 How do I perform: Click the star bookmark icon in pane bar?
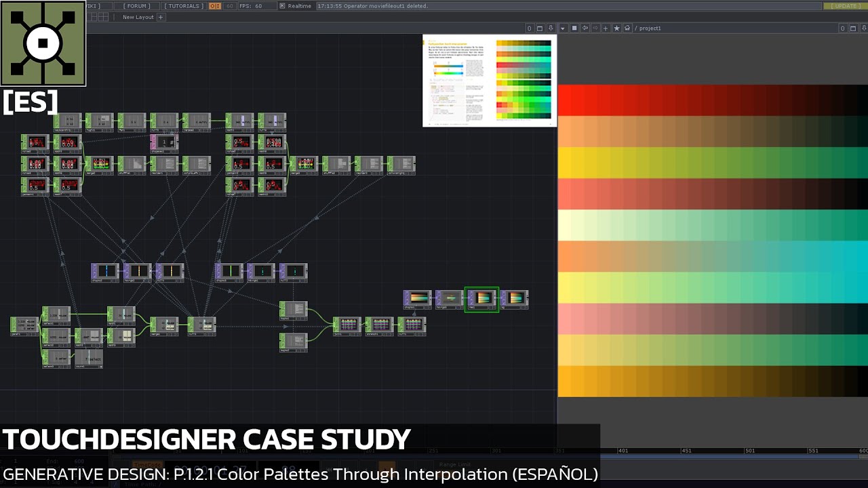coord(616,28)
